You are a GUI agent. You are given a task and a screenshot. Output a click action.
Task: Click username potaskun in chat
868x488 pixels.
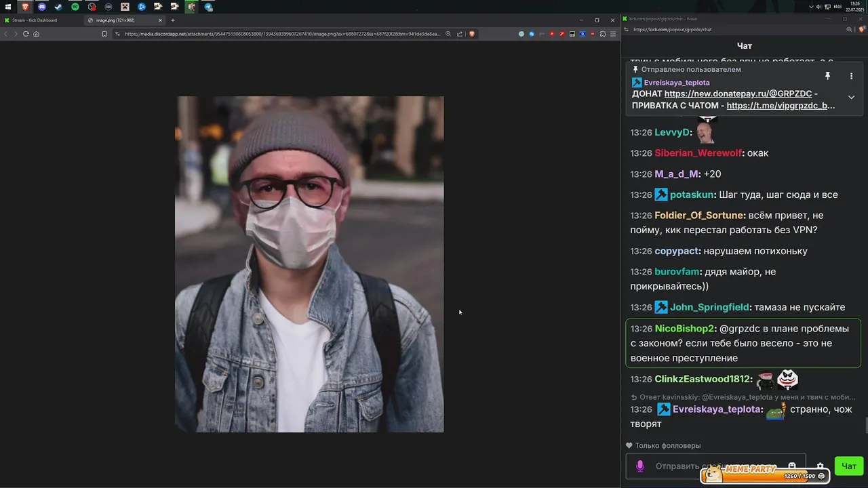[692, 195]
